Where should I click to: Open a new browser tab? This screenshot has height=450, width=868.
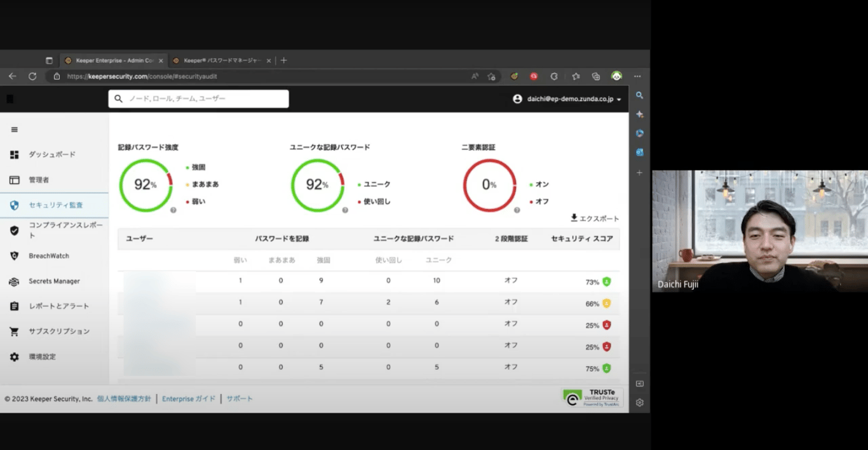point(283,60)
